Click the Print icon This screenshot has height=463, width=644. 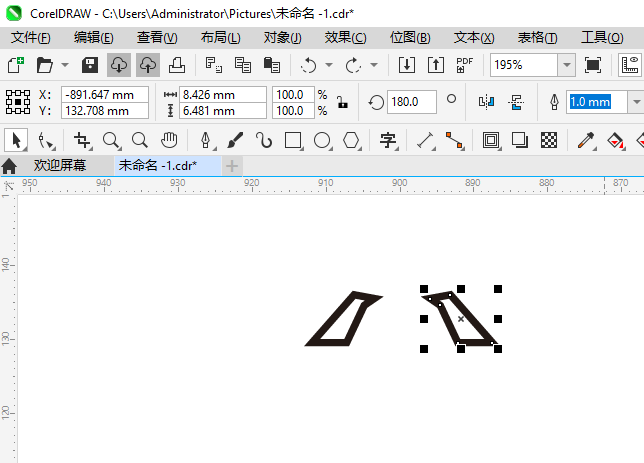pos(177,65)
